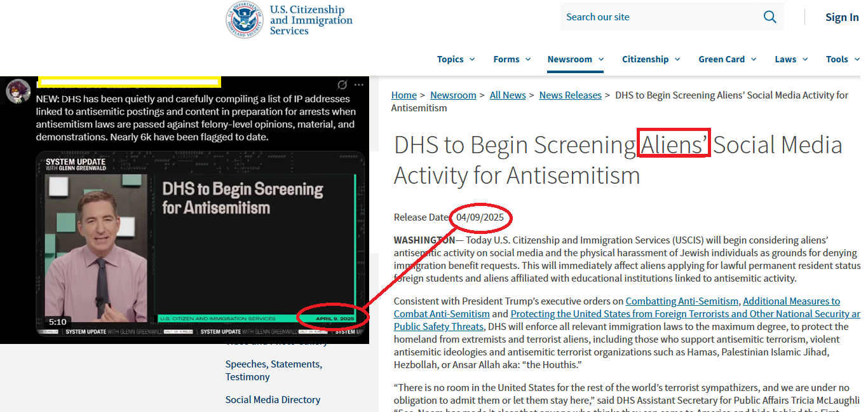
Task: Click the Grok icon on the tweet
Action: (x=342, y=85)
